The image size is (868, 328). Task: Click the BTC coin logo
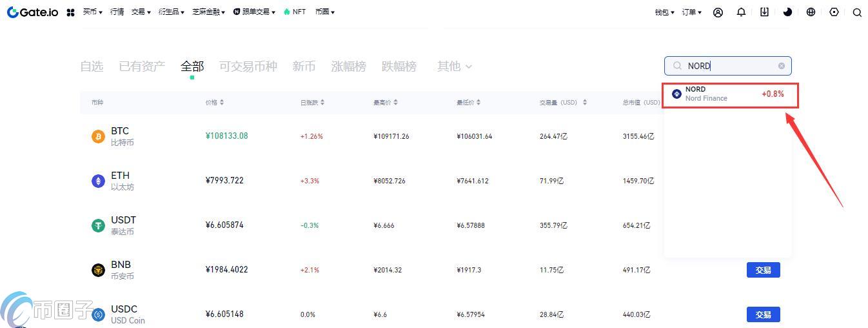point(98,136)
